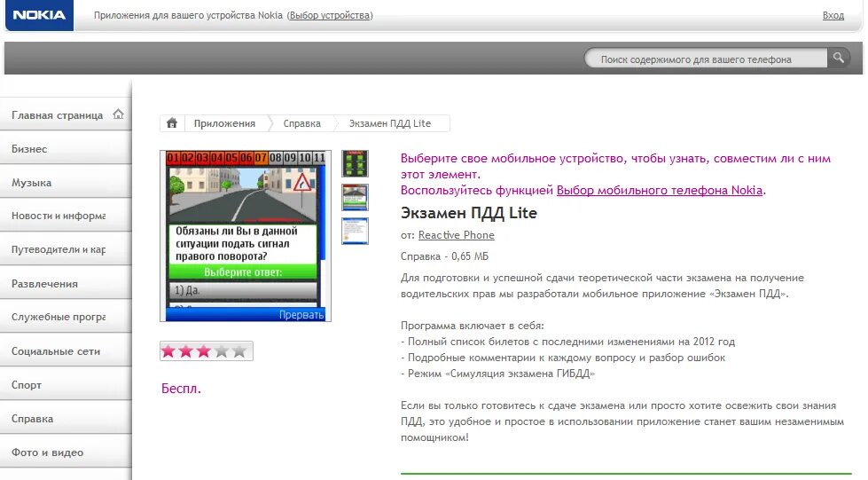Open the Служебные программы category
Screen dimensions: 868x480
point(66,317)
